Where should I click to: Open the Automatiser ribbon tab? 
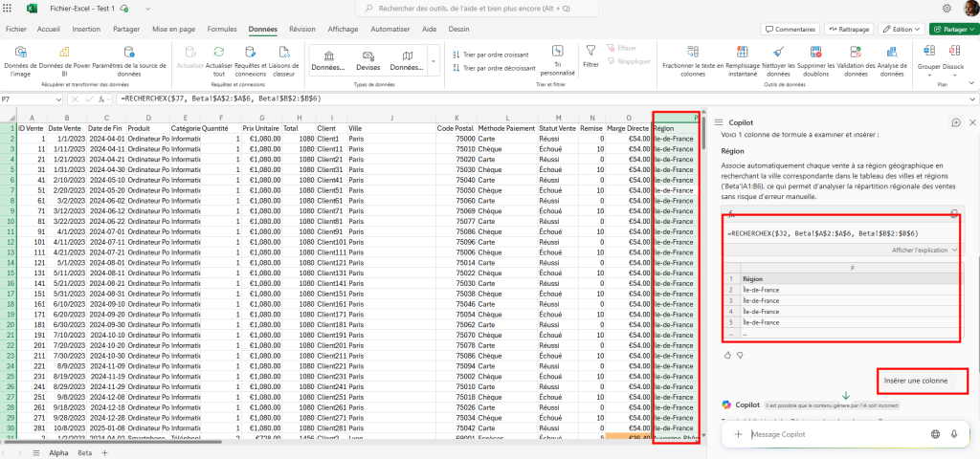(390, 29)
